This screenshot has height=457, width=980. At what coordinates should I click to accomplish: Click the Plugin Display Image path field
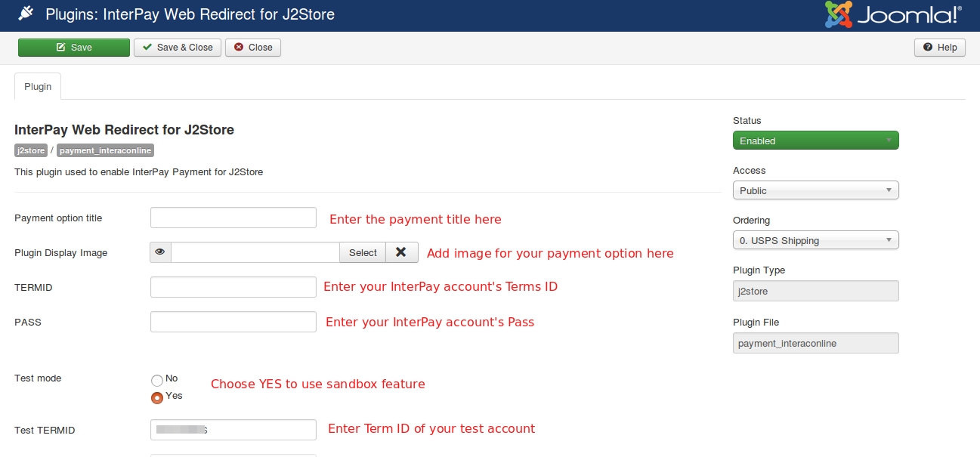point(255,253)
